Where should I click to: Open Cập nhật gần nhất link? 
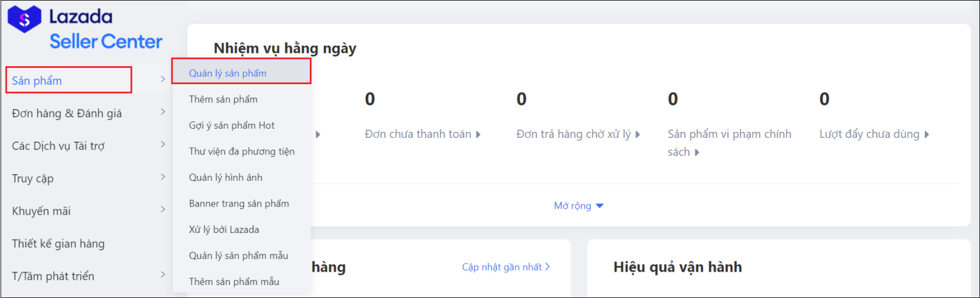coord(506,267)
